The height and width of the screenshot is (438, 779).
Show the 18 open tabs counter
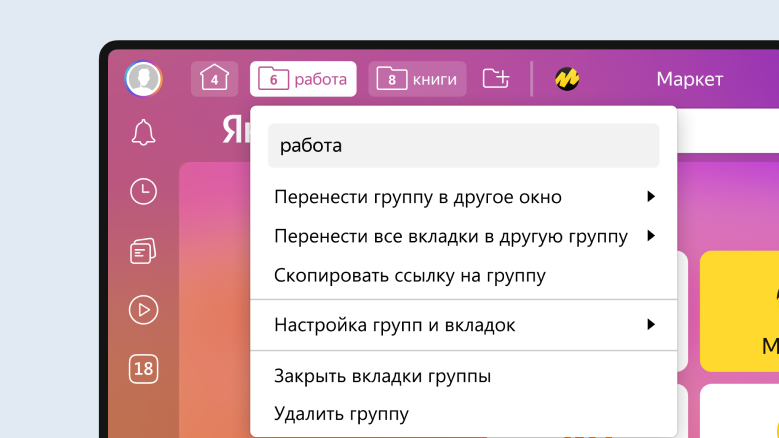click(x=143, y=369)
